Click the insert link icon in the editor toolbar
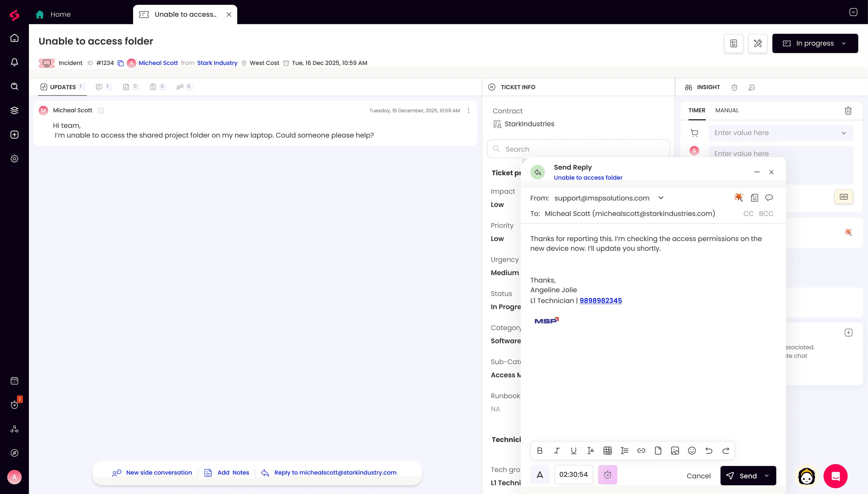Image resolution: width=868 pixels, height=494 pixels. click(641, 451)
